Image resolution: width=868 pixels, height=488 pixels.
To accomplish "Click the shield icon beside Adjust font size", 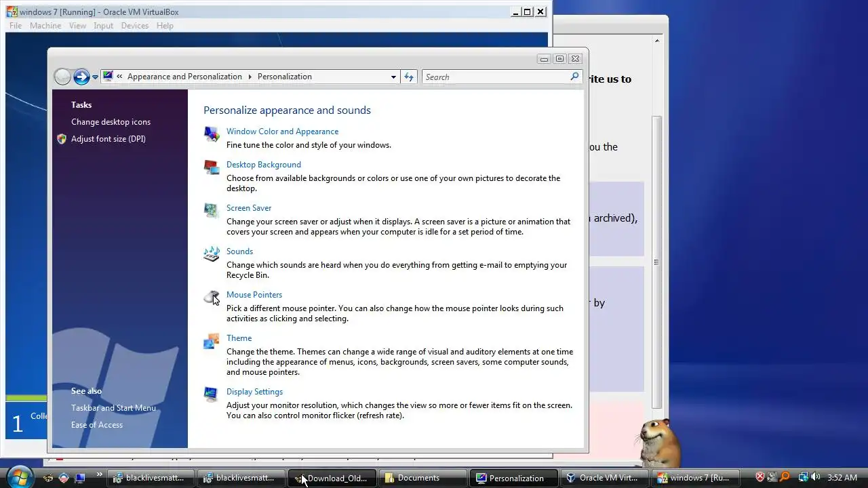I will pos(62,139).
